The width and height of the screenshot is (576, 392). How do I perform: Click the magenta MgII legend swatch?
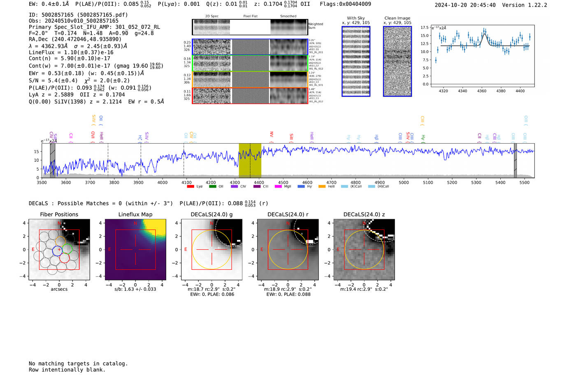coord(278,186)
